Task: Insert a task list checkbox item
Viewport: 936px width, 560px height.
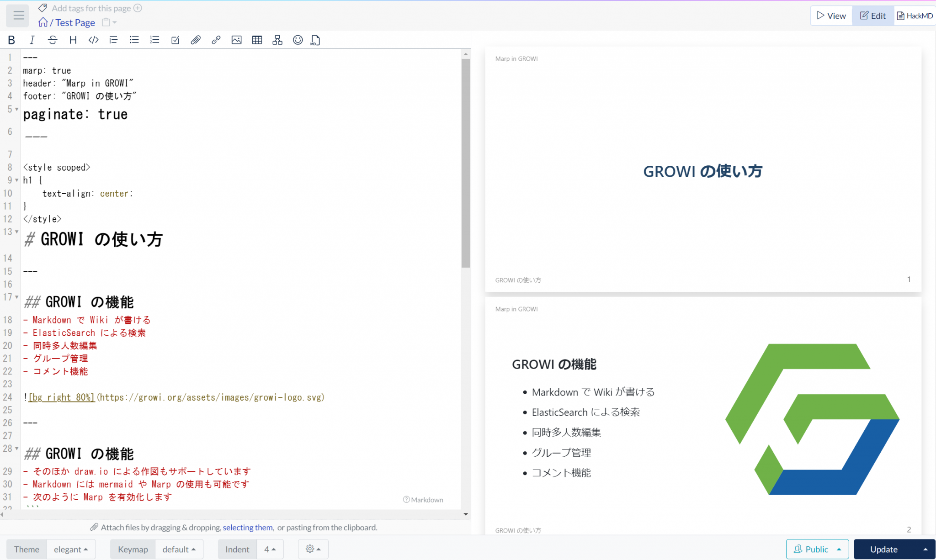Action: pos(175,40)
